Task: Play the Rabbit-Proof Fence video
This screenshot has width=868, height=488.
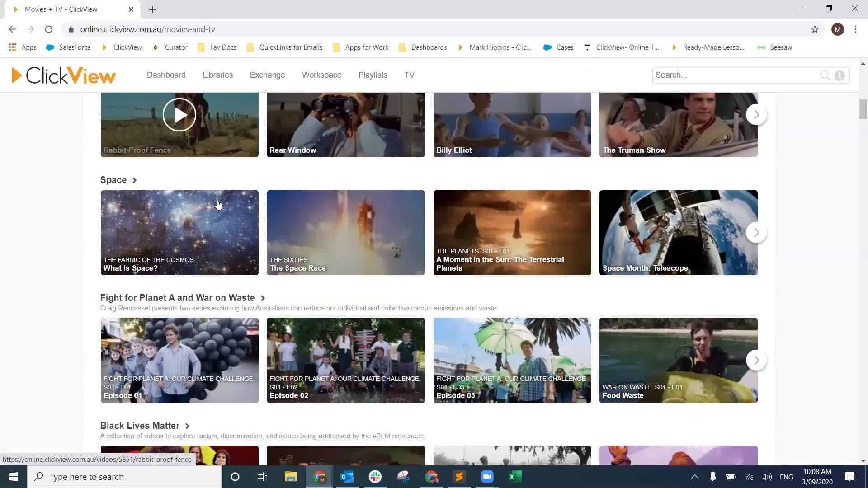Action: point(179,115)
